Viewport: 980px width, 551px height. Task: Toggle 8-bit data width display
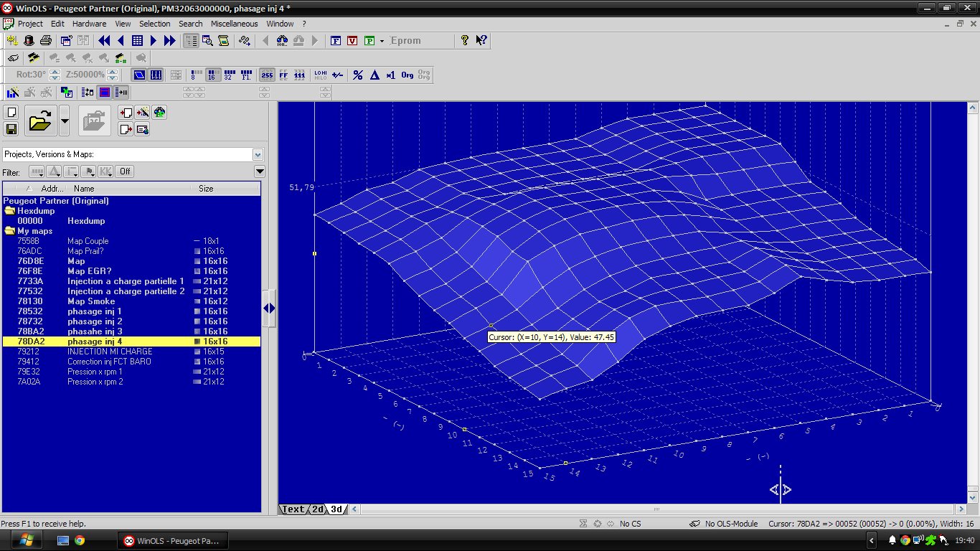pos(197,75)
